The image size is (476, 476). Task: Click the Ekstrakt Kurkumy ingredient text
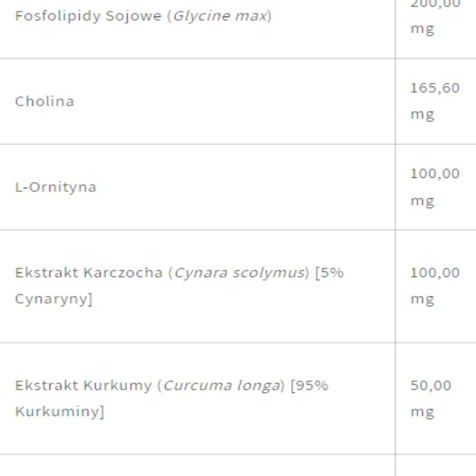click(x=83, y=386)
